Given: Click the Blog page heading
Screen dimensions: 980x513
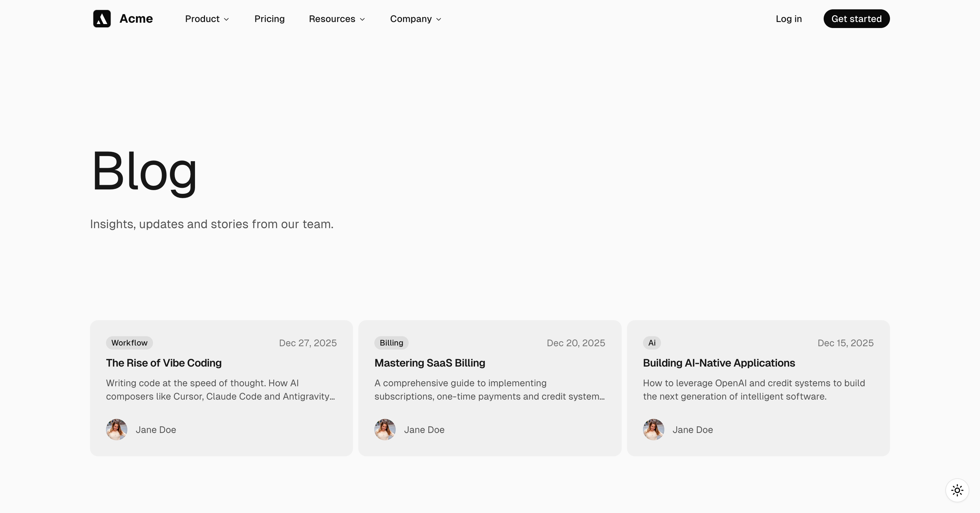Looking at the screenshot, I should 144,171.
